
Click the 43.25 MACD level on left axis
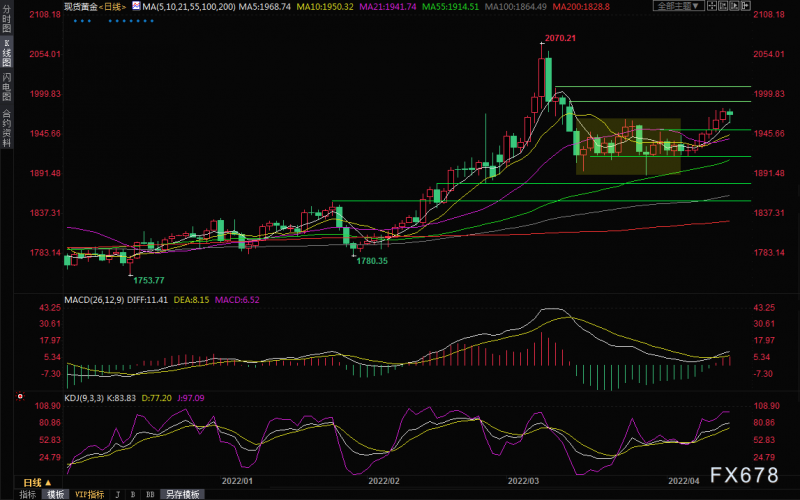coord(50,307)
